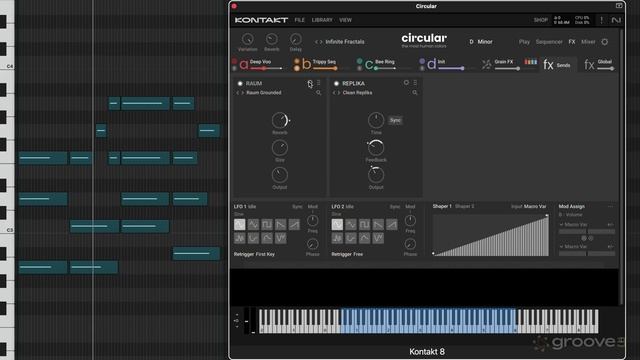Open the Grain FX module icon
Viewport: 640px width, 360px height.
point(486,64)
